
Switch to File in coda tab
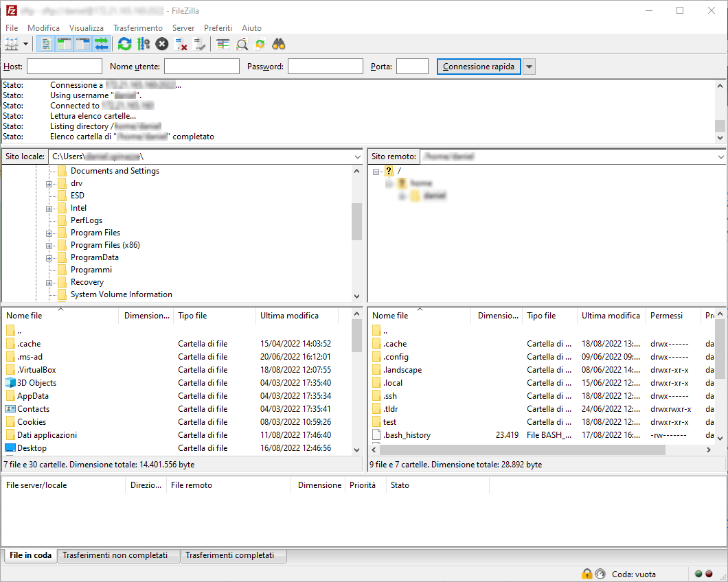click(x=31, y=555)
